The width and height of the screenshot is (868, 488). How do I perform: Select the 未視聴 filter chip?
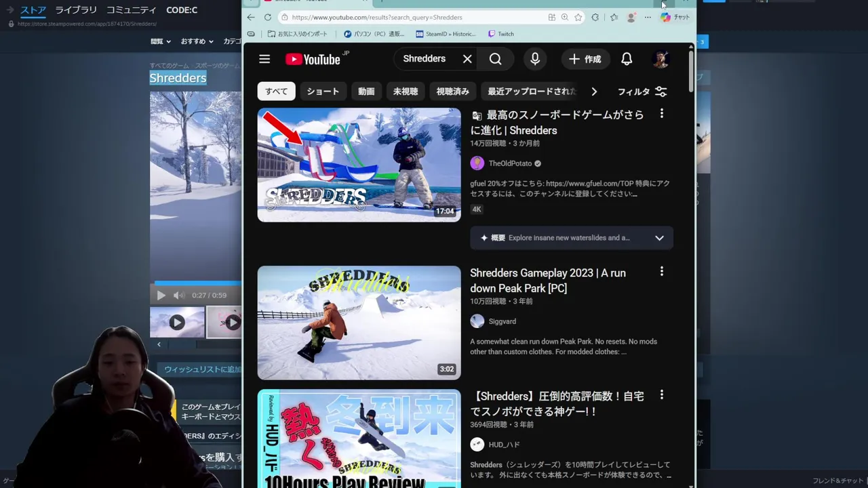[x=406, y=91]
